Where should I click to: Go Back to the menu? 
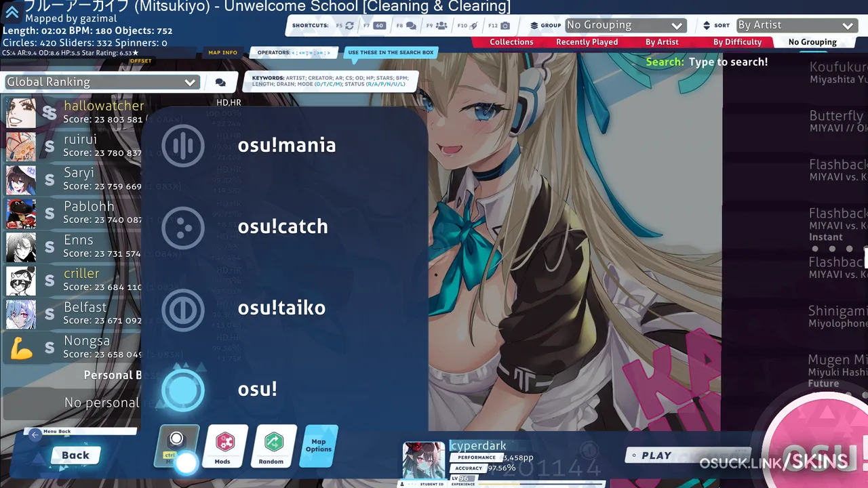(x=75, y=455)
